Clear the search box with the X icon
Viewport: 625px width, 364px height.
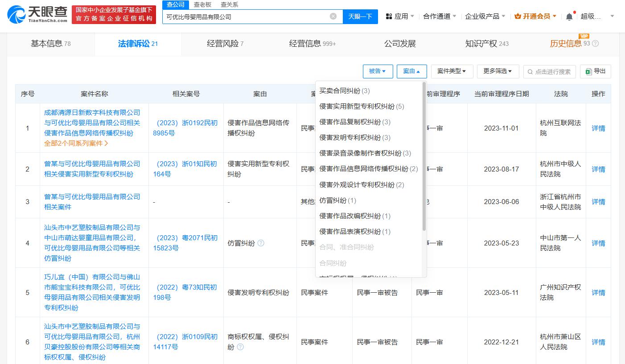coord(333,16)
